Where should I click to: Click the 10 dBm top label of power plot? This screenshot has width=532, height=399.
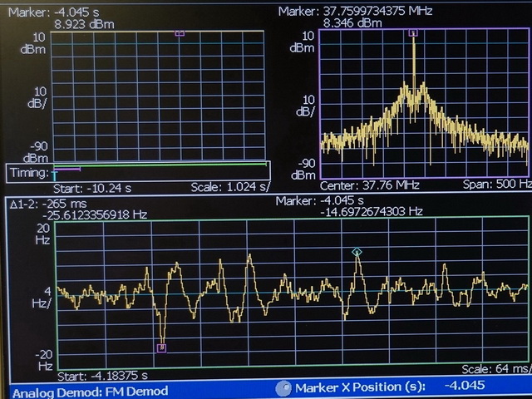point(33,42)
